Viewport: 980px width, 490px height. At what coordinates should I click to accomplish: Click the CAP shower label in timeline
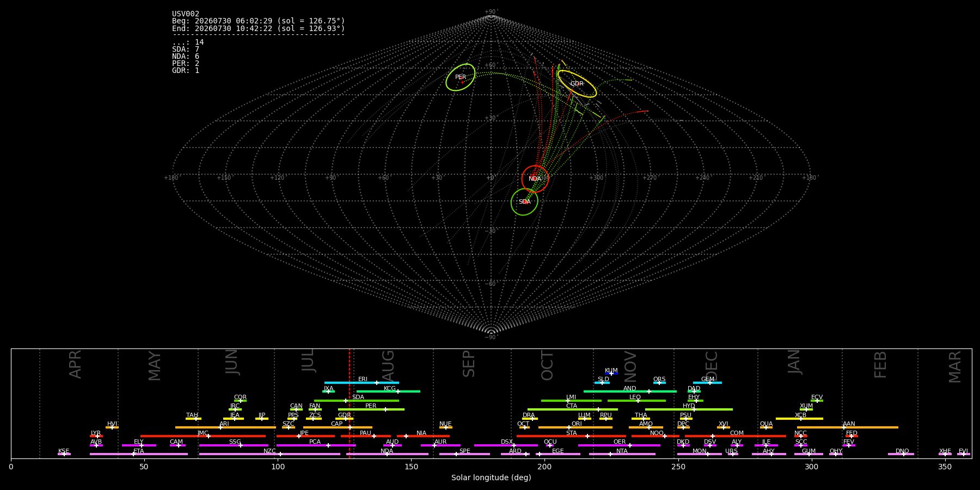337,424
